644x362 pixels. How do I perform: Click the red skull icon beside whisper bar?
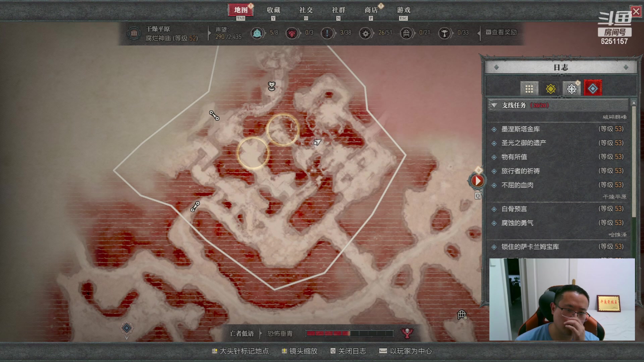407,333
